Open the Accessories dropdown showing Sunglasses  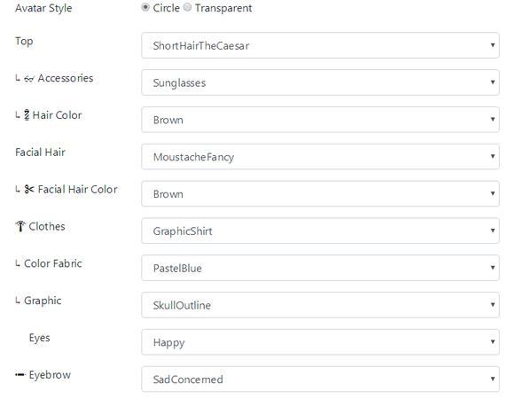pyautogui.click(x=320, y=82)
